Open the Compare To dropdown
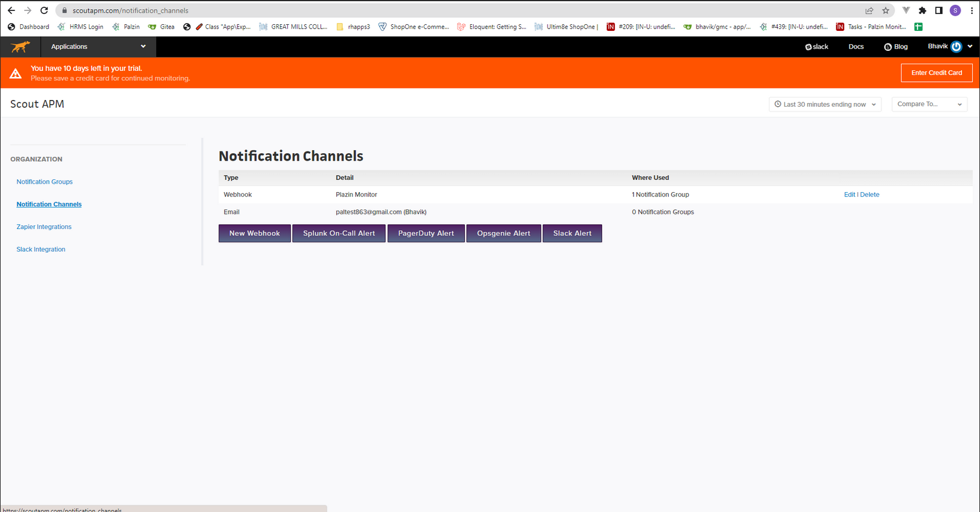Screen dimensions: 980x512 tap(929, 104)
